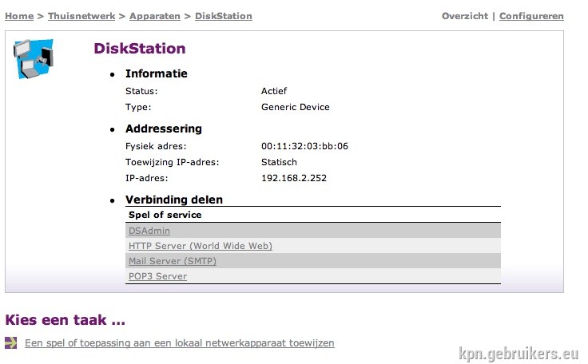
Task: Go to Home breadcrumb link
Action: 19,16
